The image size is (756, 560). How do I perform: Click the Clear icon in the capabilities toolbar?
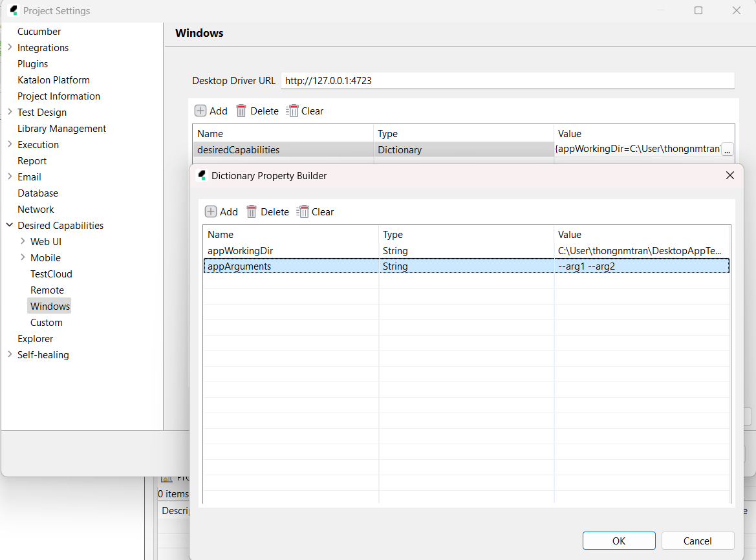coord(293,111)
